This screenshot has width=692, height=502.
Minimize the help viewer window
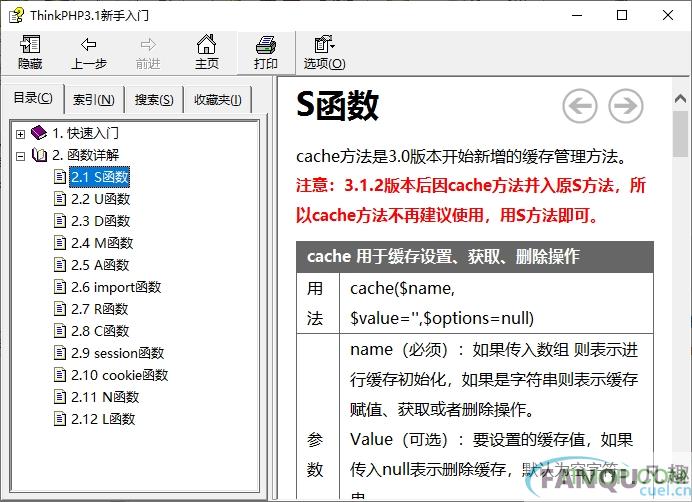pos(577,15)
